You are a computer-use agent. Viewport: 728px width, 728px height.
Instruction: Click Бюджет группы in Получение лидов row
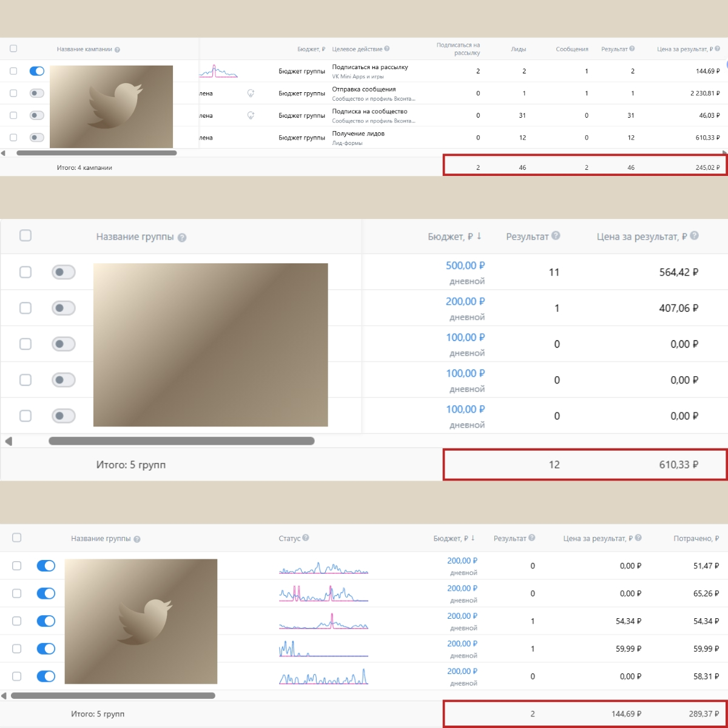tap(302, 138)
